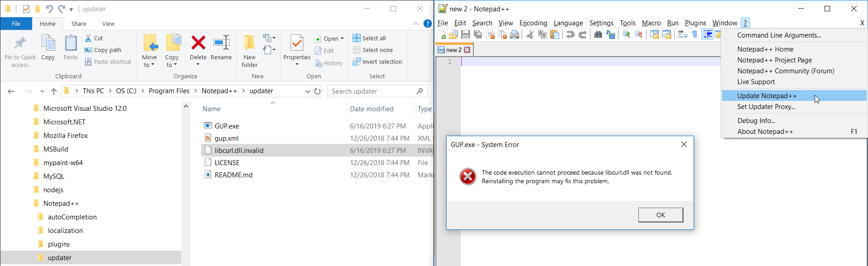Image resolution: width=868 pixels, height=266 pixels.
Task: Save the current file in Notepad++ toolbar
Action: coord(466,34)
